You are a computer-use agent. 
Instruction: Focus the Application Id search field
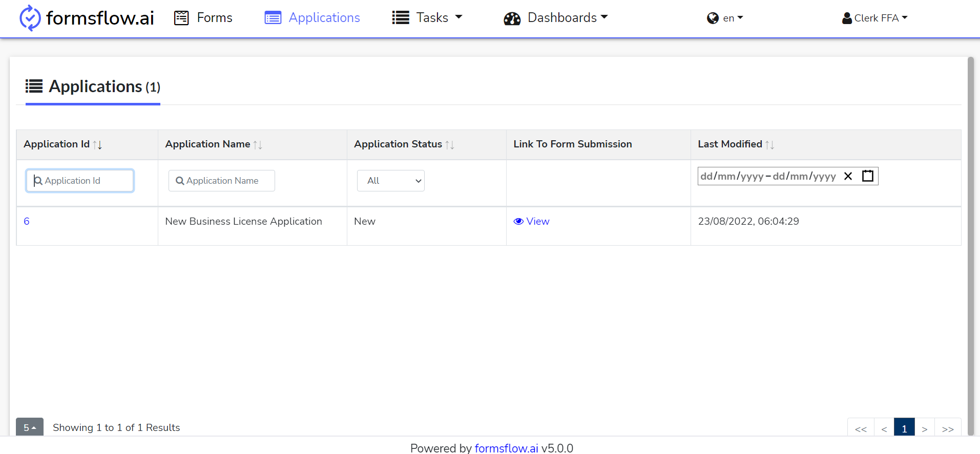pos(80,181)
